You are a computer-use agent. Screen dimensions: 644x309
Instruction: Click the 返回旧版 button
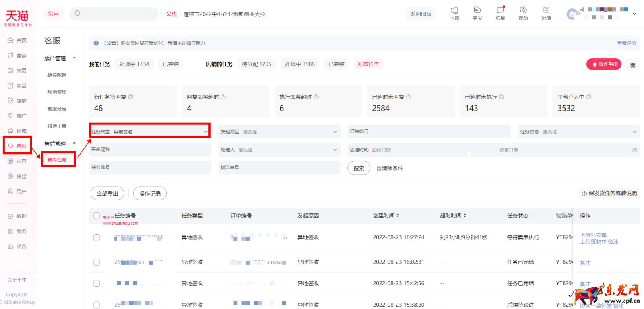[421, 14]
